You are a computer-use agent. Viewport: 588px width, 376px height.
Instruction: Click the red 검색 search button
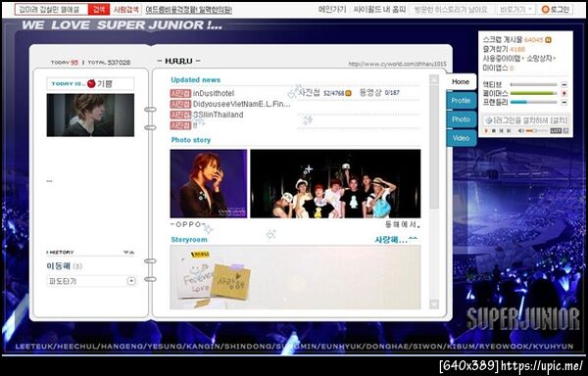99,10
